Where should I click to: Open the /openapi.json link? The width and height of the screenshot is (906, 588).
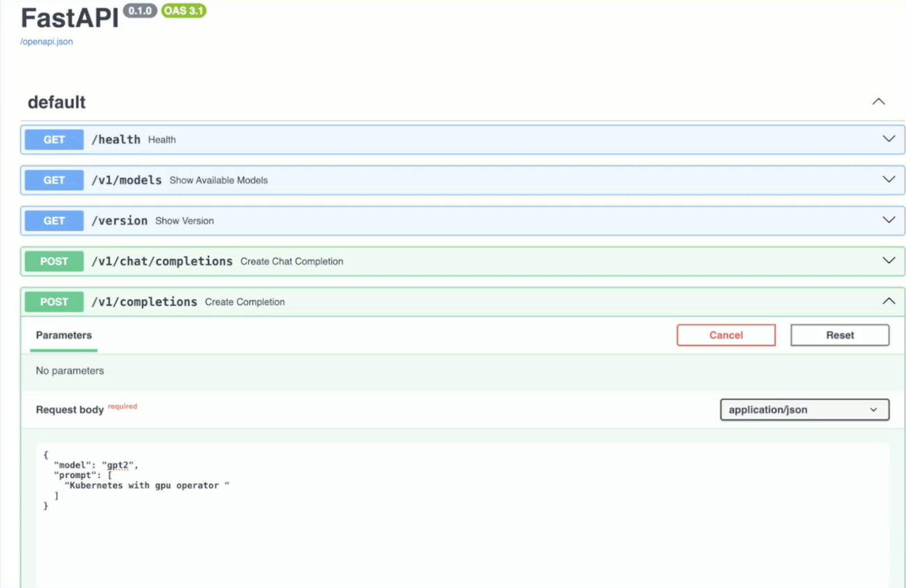point(46,41)
